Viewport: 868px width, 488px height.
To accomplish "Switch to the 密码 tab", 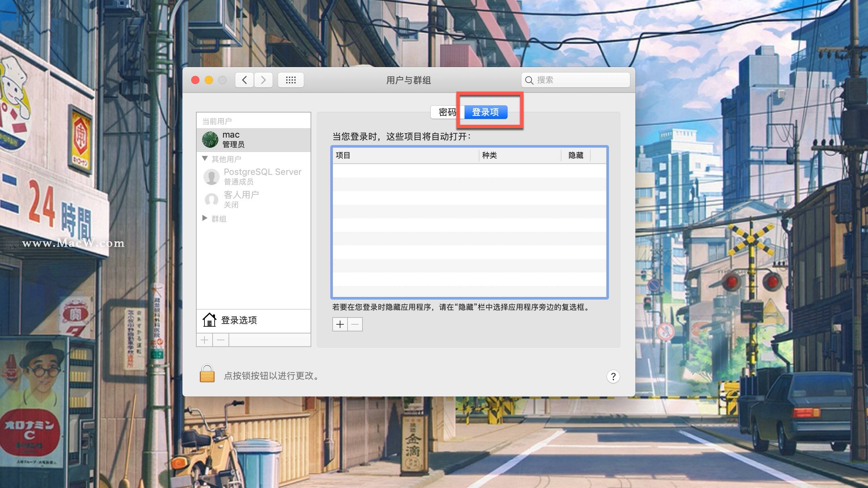I will pos(447,112).
